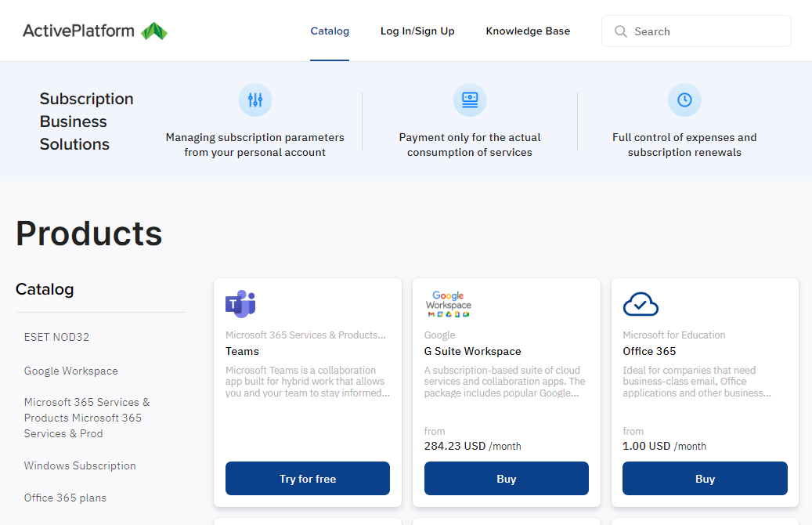
Task: Focus the Search input field
Action: coord(696,31)
